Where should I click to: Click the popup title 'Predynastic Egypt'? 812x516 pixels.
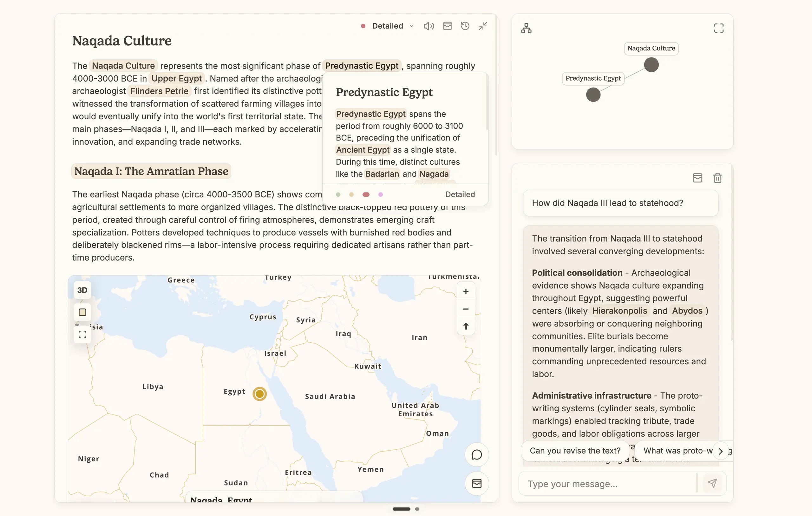point(384,92)
